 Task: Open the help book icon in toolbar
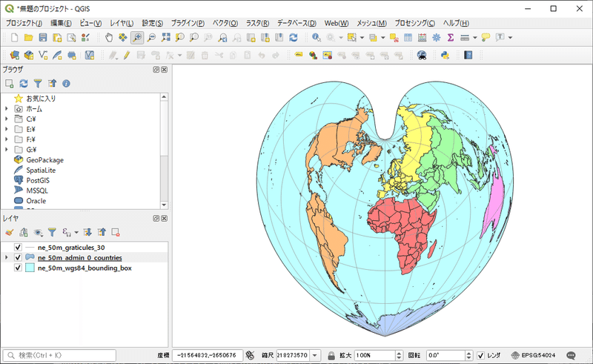pos(468,56)
